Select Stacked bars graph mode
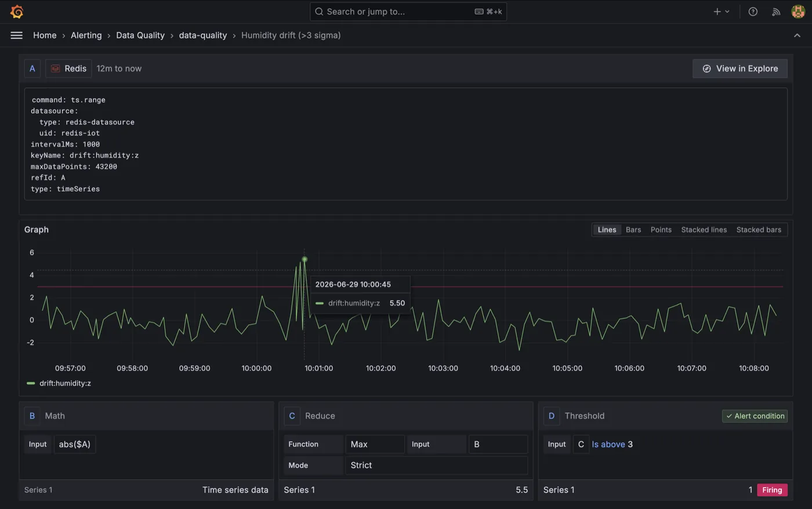Image resolution: width=812 pixels, height=509 pixels. click(x=759, y=230)
